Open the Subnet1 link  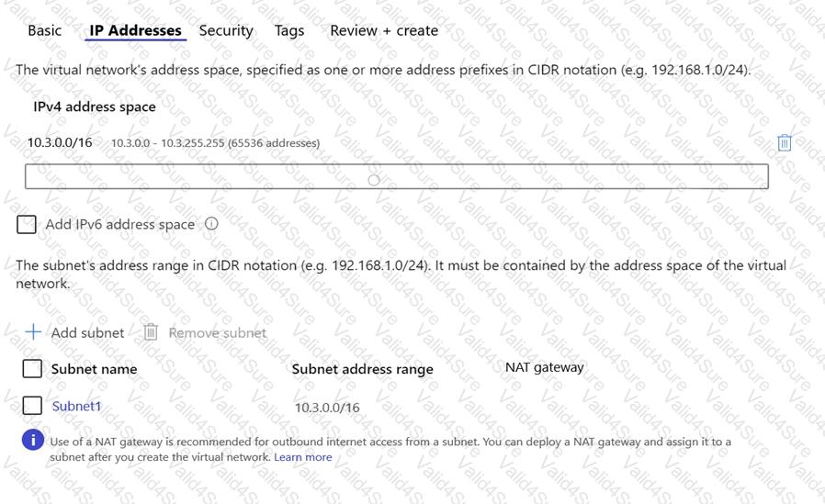76,406
